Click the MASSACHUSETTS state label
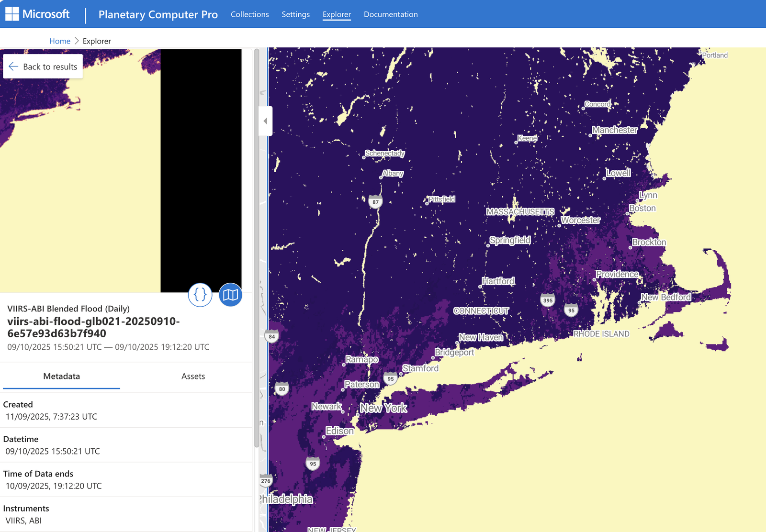The width and height of the screenshot is (766, 532). coord(520,211)
